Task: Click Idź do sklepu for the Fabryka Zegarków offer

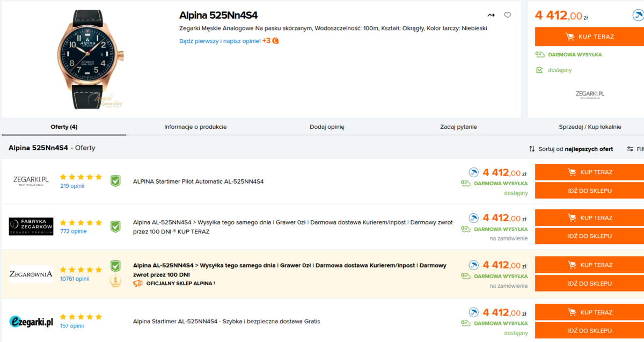Action: click(589, 236)
